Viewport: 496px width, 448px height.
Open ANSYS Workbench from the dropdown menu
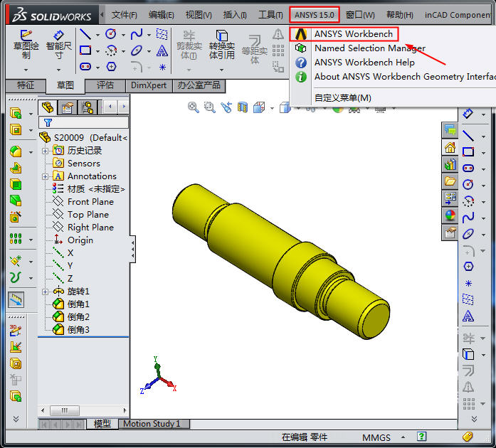(353, 33)
